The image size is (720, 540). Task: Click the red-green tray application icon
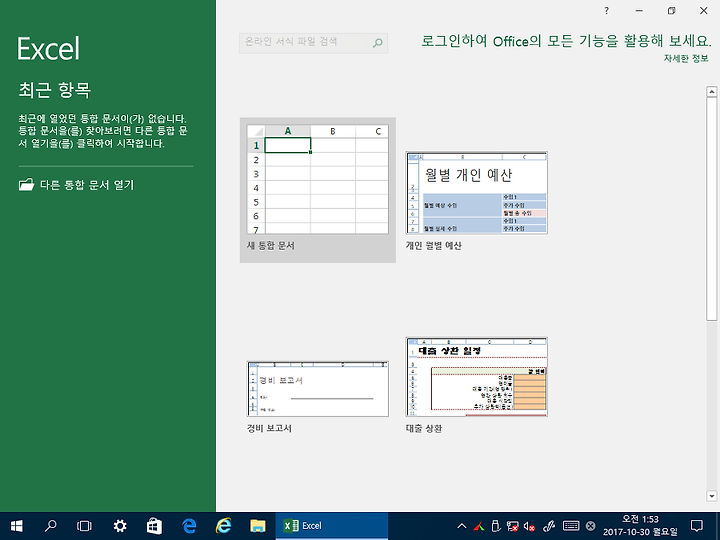click(x=479, y=526)
